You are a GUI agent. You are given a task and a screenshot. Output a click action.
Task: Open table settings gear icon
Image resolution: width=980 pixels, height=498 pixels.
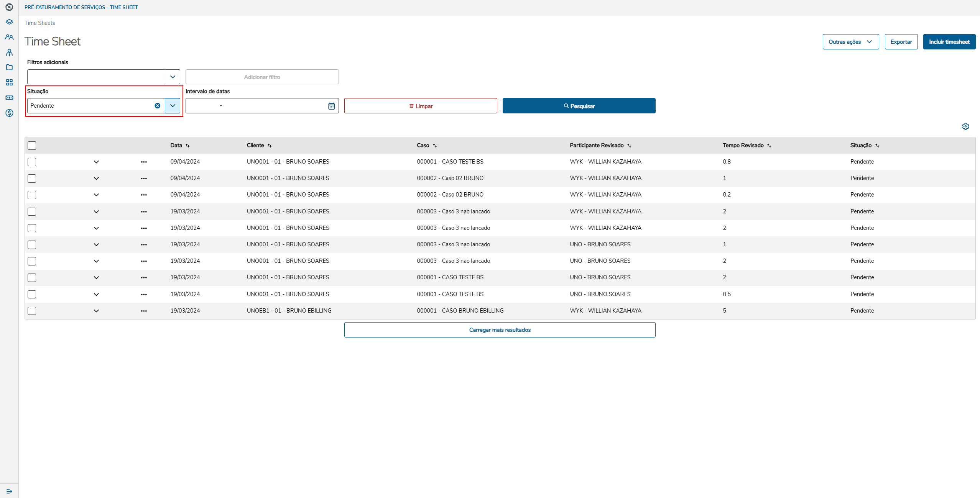(965, 126)
